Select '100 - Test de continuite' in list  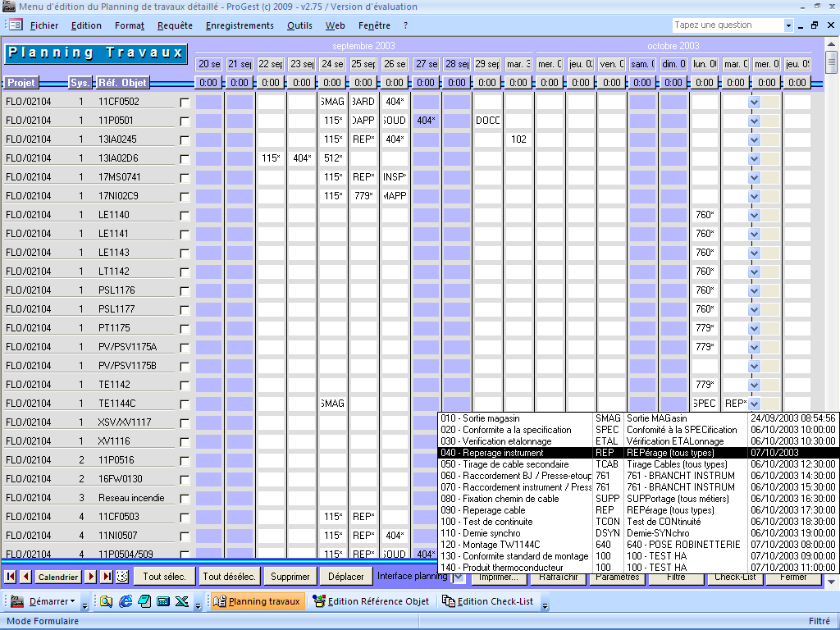pos(637,522)
